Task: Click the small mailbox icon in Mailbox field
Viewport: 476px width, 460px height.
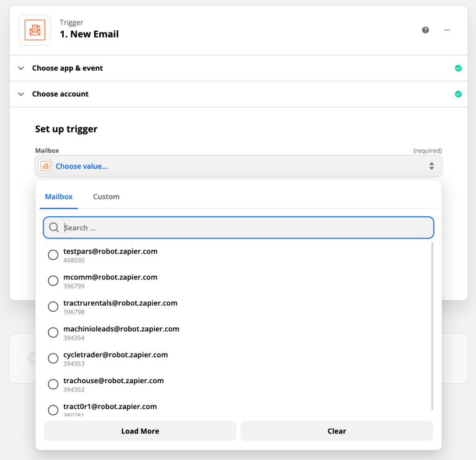Action: [46, 166]
